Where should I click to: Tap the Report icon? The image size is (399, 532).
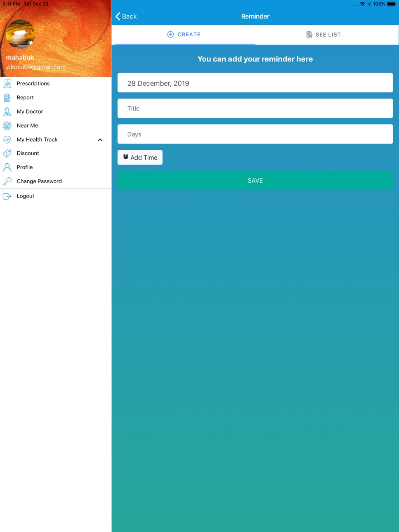point(7,98)
